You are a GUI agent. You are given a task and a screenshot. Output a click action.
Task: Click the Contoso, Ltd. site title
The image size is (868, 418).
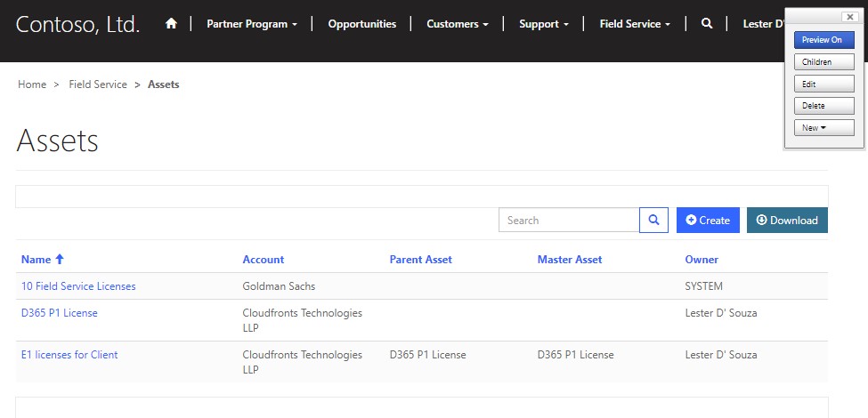point(77,24)
